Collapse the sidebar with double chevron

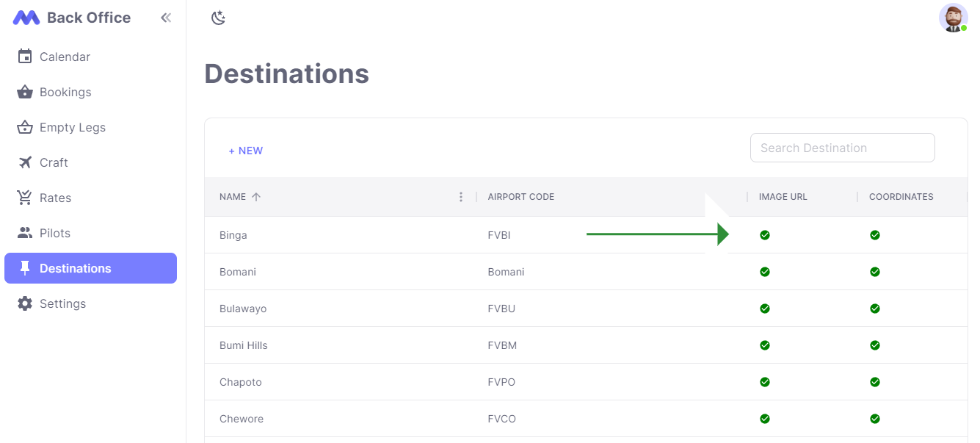pyautogui.click(x=166, y=18)
